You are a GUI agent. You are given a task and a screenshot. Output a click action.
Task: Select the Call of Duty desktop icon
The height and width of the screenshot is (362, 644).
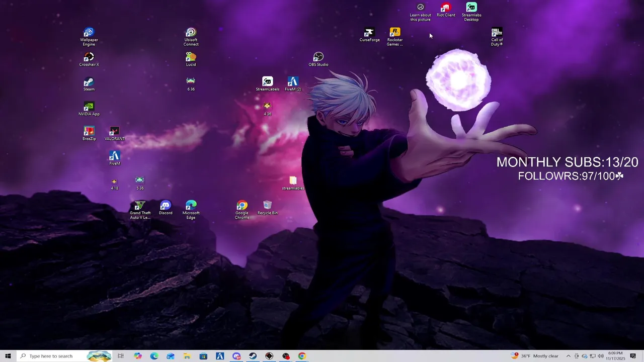(497, 37)
